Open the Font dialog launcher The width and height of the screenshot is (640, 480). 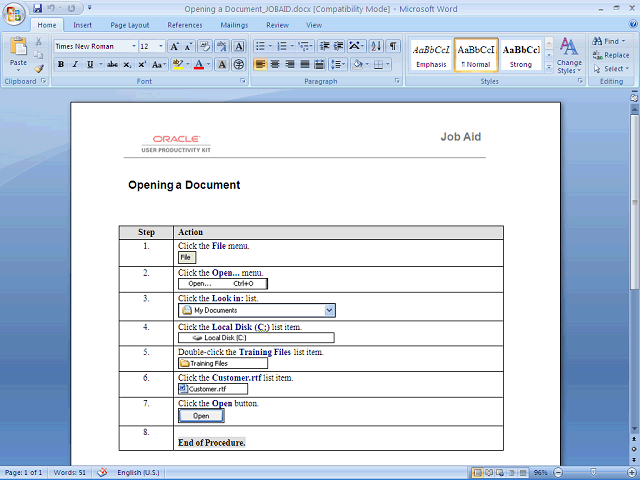coord(243,81)
